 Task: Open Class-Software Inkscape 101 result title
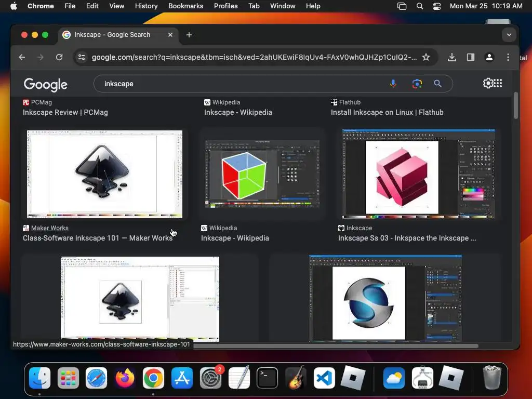click(97, 238)
